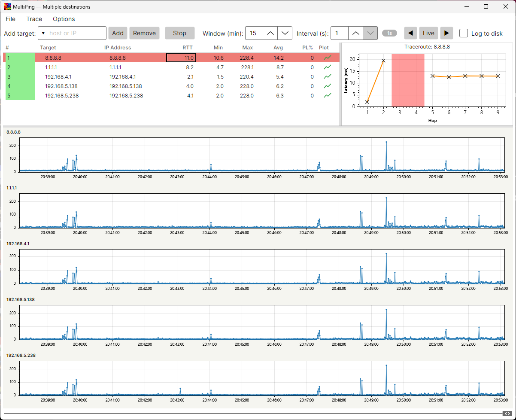Click the plot icon for 1.1.1.1 row
This screenshot has width=516, height=420.
[328, 67]
